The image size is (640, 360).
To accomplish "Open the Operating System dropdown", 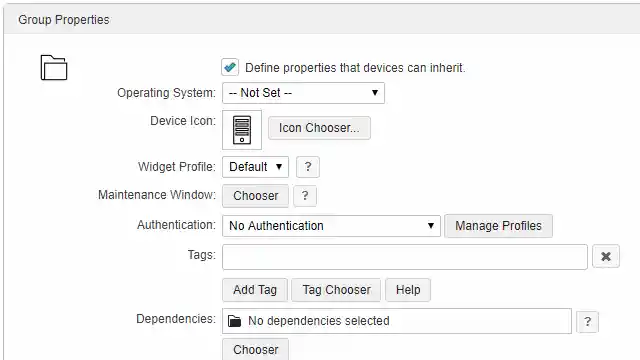I will click(303, 93).
